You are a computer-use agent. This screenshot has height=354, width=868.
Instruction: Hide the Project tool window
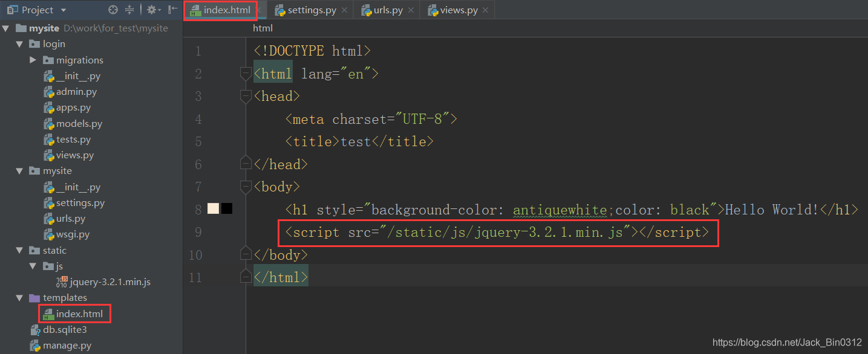(172, 10)
